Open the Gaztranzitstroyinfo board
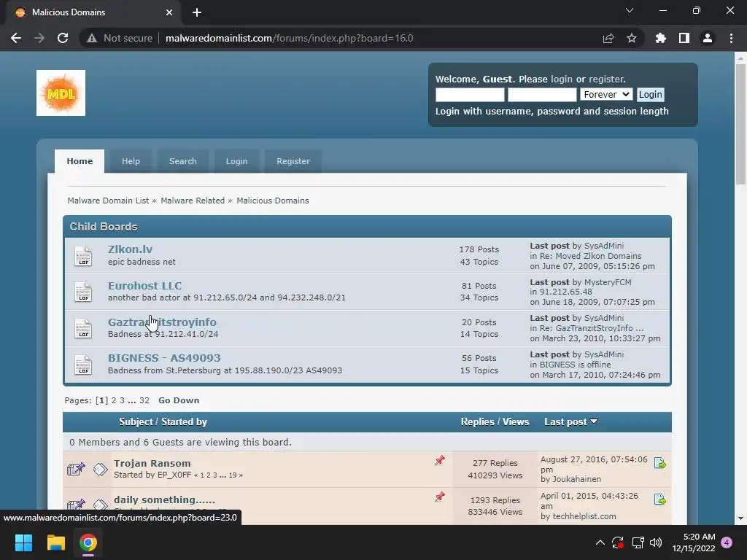 [x=162, y=322]
